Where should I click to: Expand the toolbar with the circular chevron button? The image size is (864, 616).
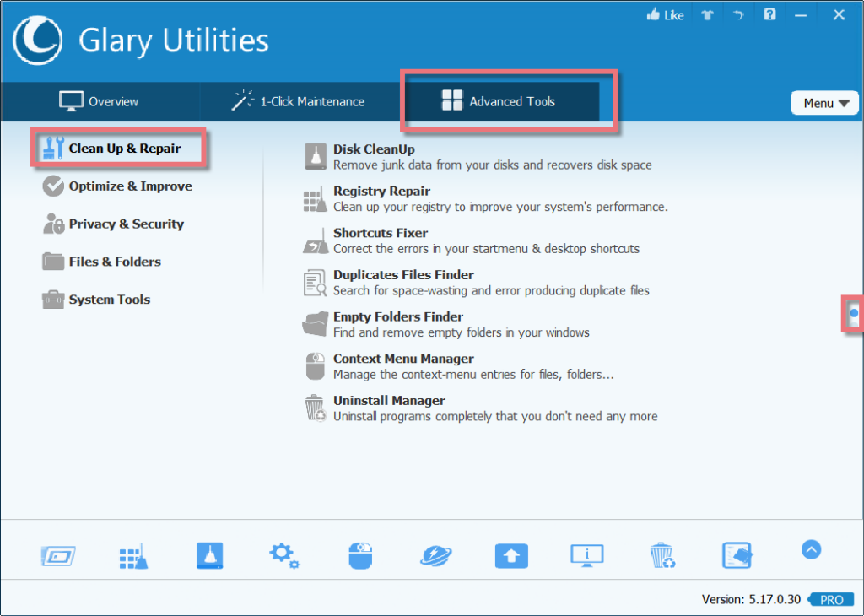[811, 549]
